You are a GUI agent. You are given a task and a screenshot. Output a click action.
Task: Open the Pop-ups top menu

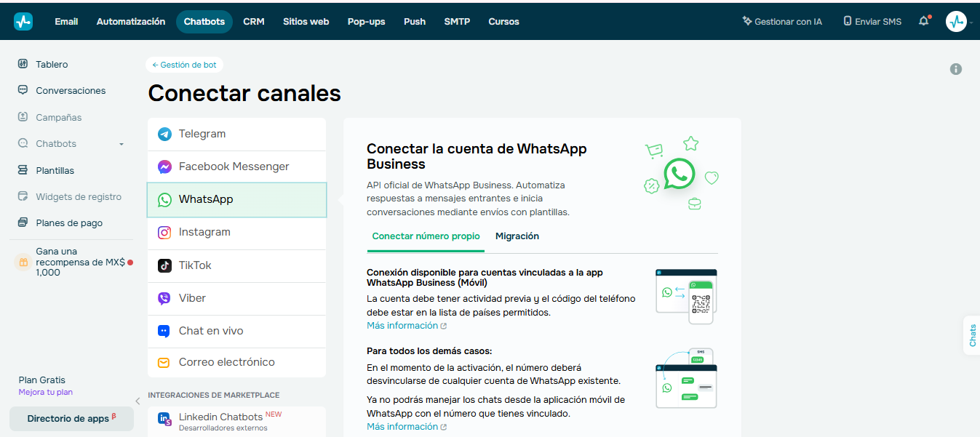coord(367,21)
